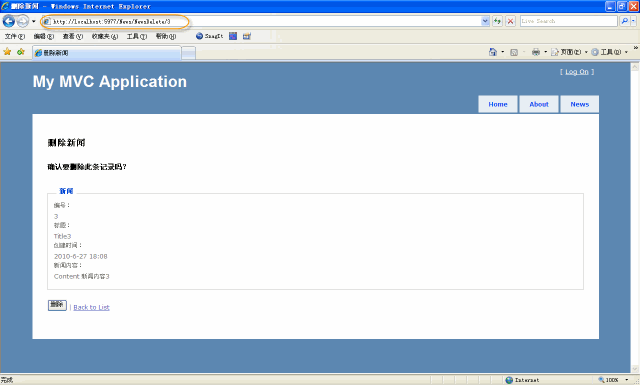Image resolution: width=640 pixels, height=385 pixels.
Task: Print the page with printer icon
Action: click(x=536, y=52)
